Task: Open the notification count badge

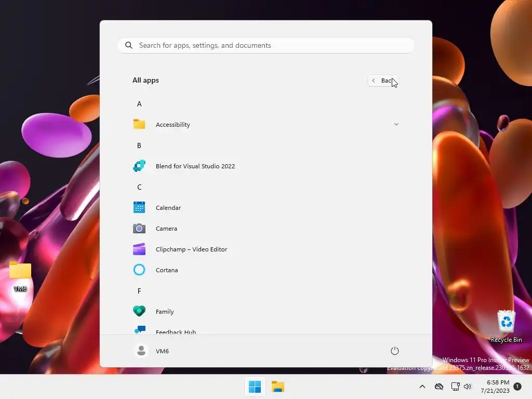Action: click(x=517, y=387)
